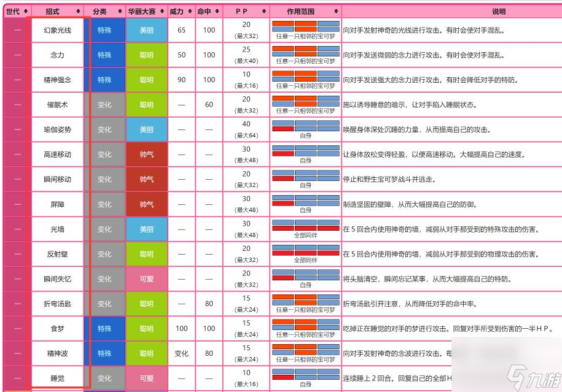This screenshot has width=562, height=392.
Task: Click the 美丽 contest cell for 幻象光线
Action: (147, 31)
